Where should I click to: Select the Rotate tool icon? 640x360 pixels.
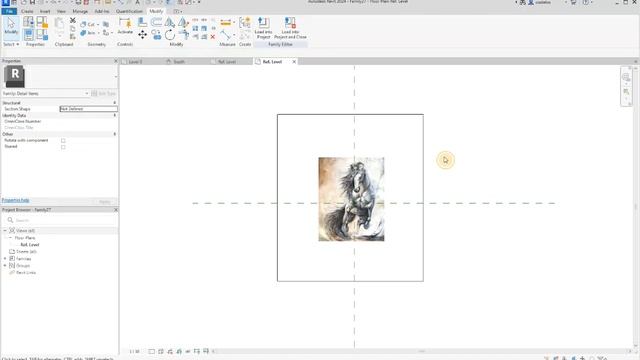(169, 35)
